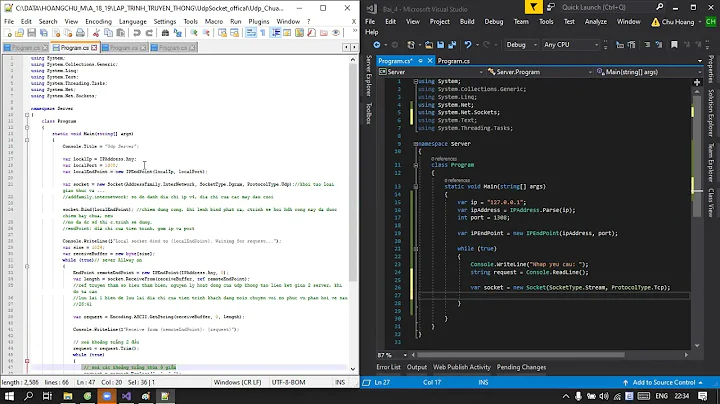
Task: Toggle Notepad++ Show All Characters button
Action: pos(263,33)
